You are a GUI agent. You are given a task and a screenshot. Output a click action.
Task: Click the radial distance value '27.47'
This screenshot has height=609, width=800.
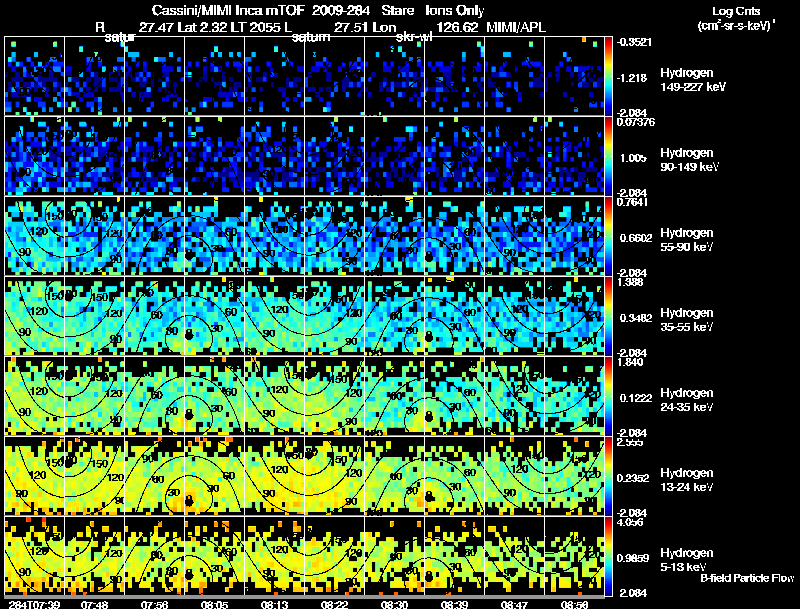157,27
